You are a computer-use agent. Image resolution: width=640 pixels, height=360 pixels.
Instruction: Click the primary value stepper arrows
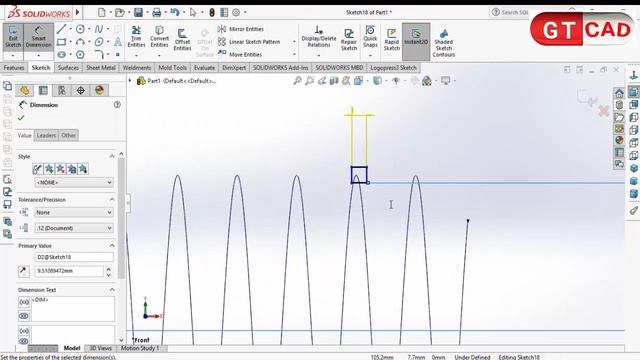pyautogui.click(x=109, y=271)
